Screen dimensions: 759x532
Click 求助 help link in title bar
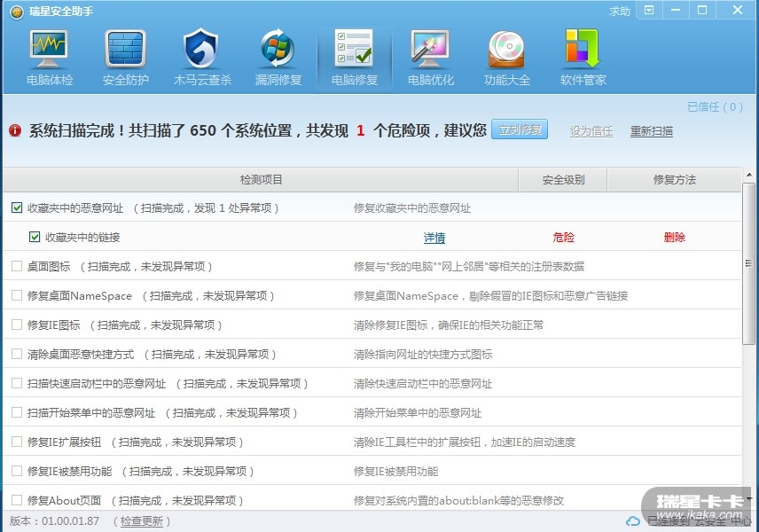point(619,11)
